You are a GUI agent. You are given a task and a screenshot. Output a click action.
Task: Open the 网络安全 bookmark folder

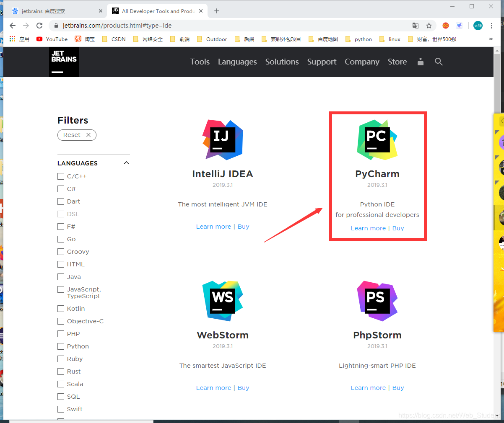click(148, 39)
